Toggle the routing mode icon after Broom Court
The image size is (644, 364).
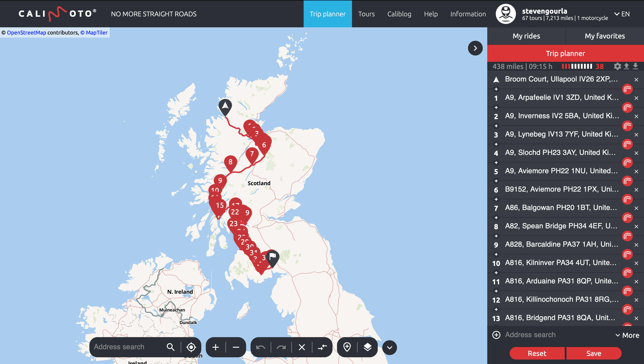point(627,89)
